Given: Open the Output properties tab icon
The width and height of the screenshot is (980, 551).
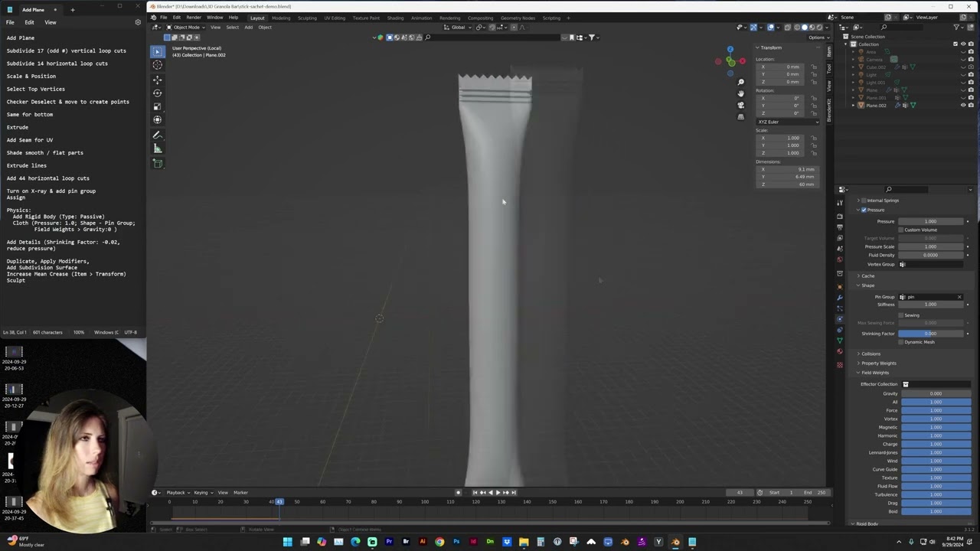Looking at the screenshot, I should (840, 227).
